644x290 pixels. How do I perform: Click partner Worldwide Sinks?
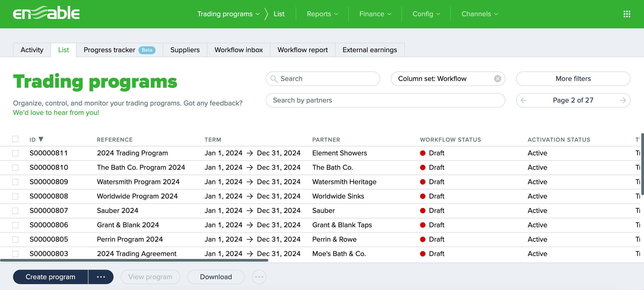click(x=338, y=196)
